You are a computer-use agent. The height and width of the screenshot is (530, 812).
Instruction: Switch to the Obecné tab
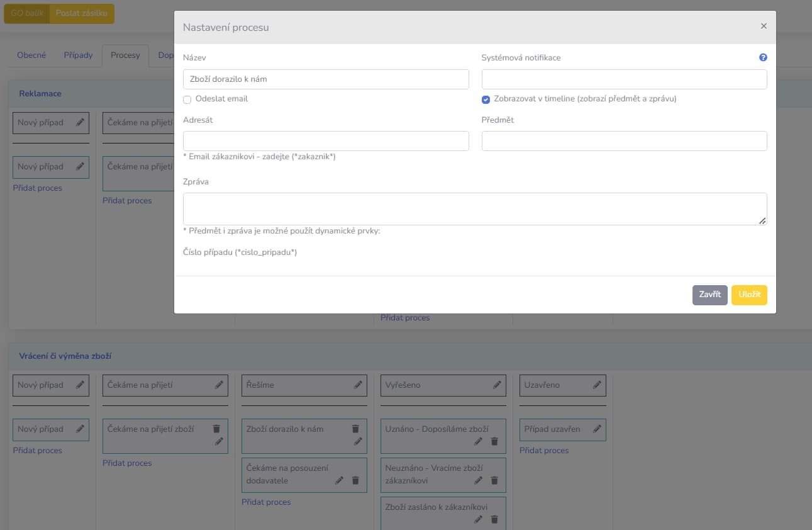tap(31, 55)
